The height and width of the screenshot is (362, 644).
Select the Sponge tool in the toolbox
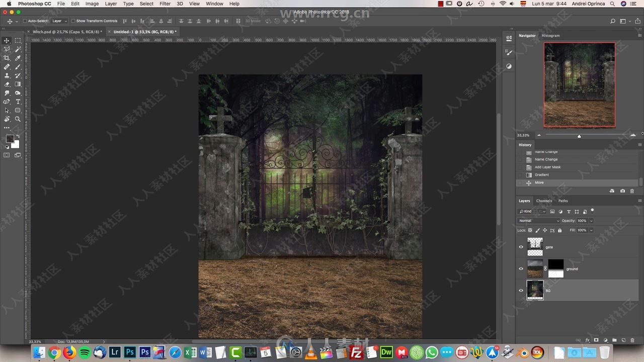coord(18,93)
